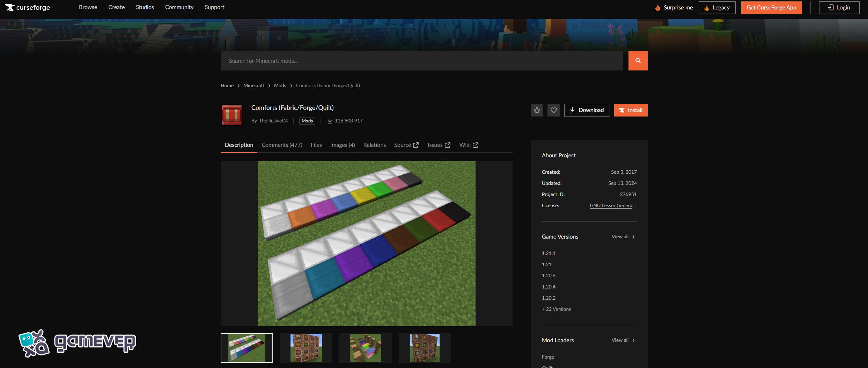
Task: Click the CurseForge logo
Action: pos(28,7)
